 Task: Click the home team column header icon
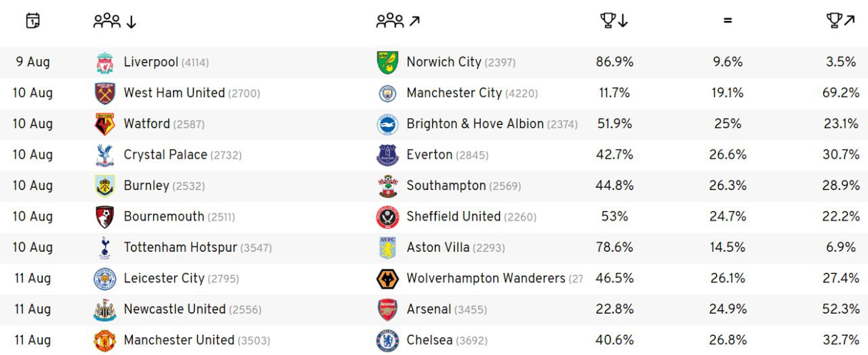(x=115, y=21)
